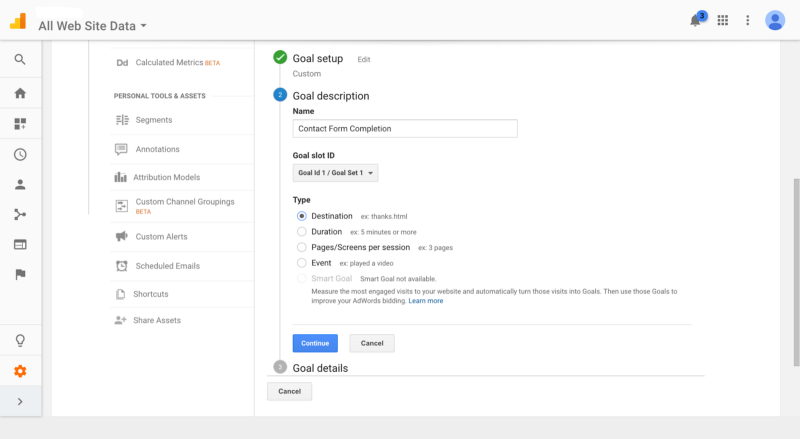This screenshot has width=800, height=439.
Task: Open the Home icon in sidebar
Action: pos(20,93)
